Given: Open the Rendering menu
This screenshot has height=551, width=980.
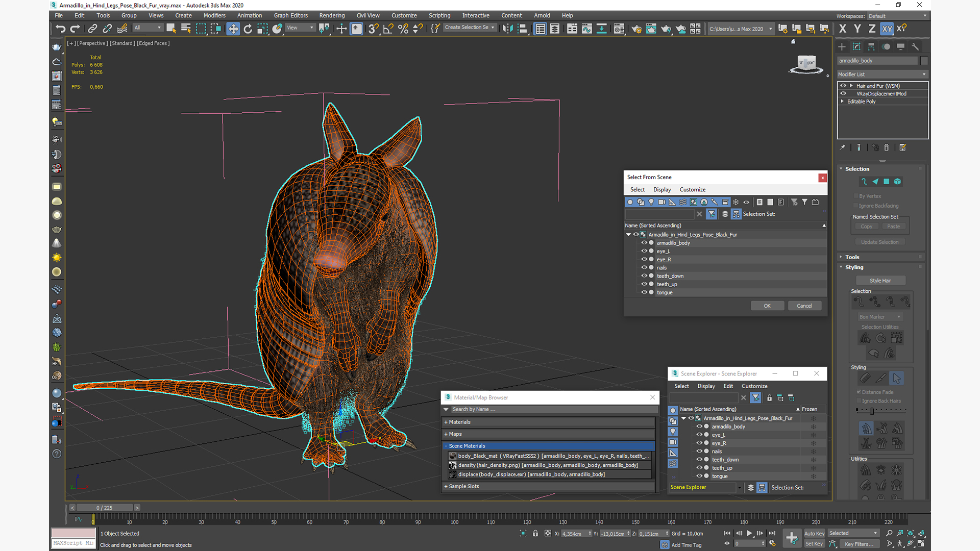Looking at the screenshot, I should pos(332,15).
